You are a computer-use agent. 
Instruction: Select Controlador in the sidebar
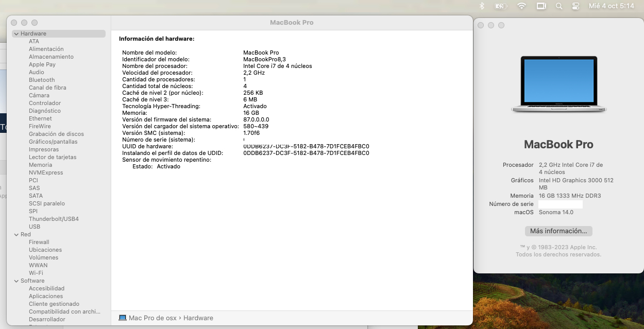[x=45, y=103]
